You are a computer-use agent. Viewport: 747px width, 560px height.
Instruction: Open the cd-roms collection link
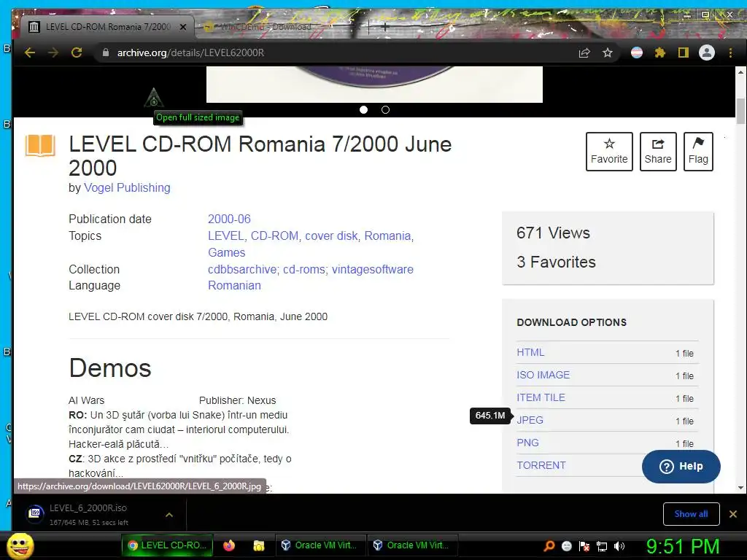pos(304,269)
